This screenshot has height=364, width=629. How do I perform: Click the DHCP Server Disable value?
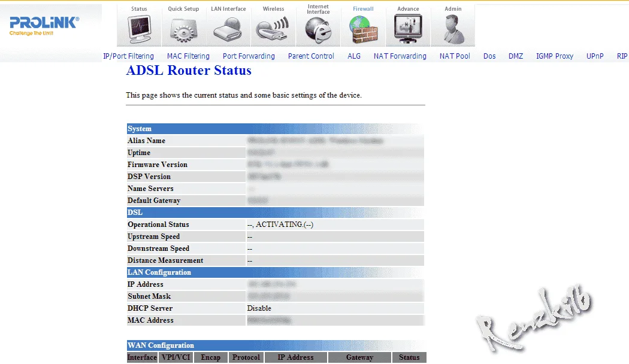259,308
